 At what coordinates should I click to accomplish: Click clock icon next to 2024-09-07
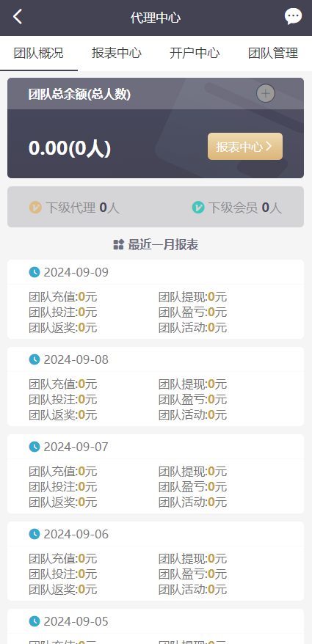pyautogui.click(x=35, y=447)
